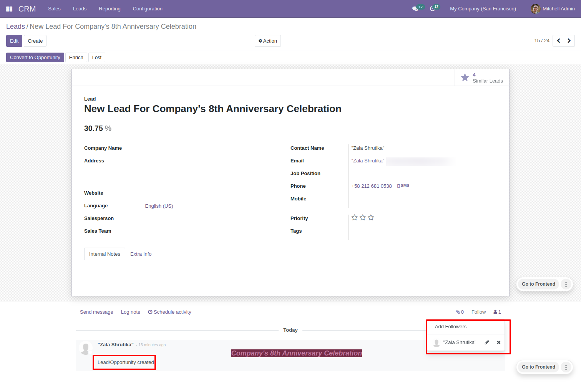The width and height of the screenshot is (581, 392).
Task: Click the email link "Zala Shrutika"
Action: 368,161
